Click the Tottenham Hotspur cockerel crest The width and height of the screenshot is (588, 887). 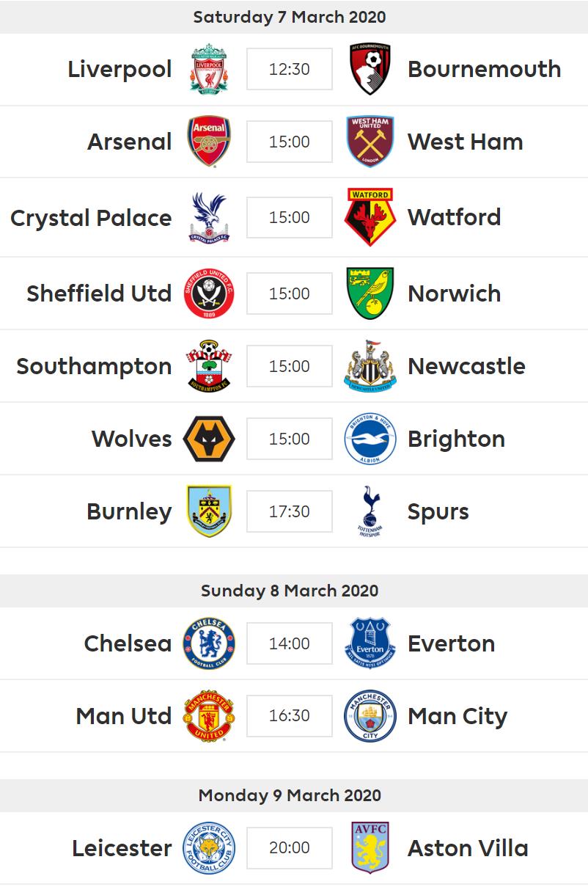tap(370, 511)
